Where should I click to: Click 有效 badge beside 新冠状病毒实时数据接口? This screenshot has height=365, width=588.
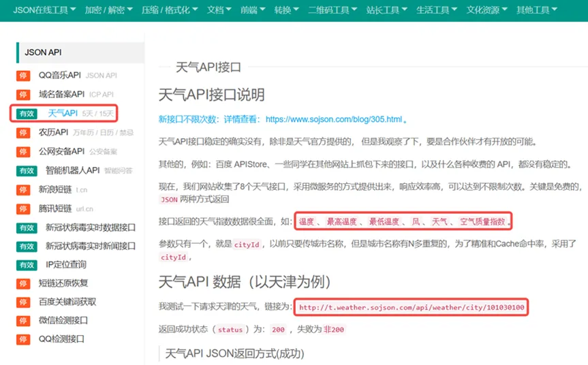tap(27, 228)
